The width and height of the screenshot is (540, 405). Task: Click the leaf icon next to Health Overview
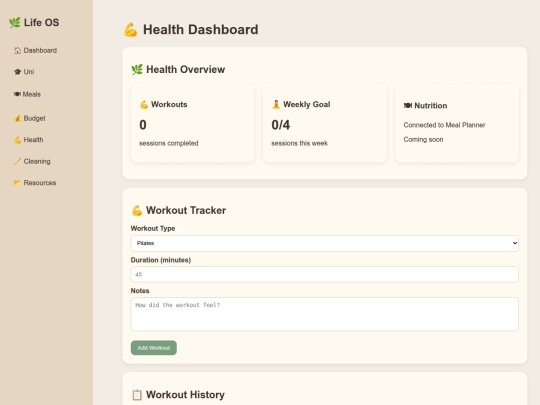coord(137,70)
